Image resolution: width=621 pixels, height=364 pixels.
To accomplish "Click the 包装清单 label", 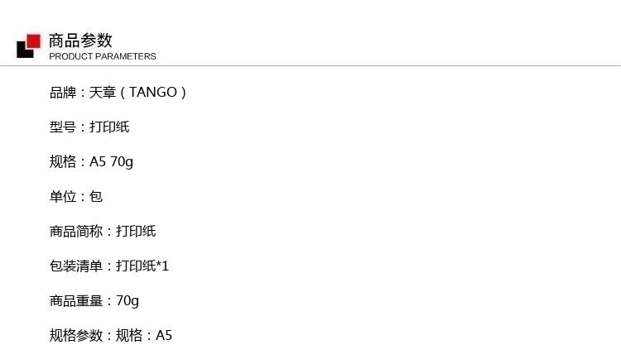I will (76, 266).
